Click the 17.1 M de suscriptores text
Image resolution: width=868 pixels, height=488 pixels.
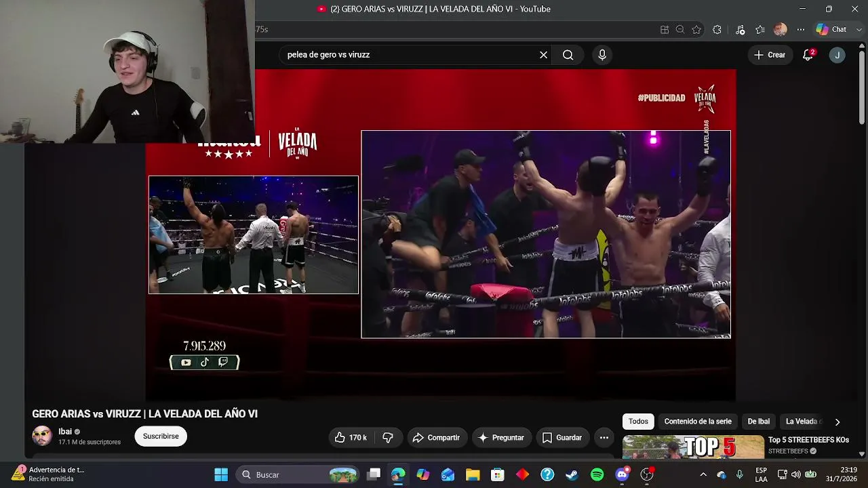point(90,443)
